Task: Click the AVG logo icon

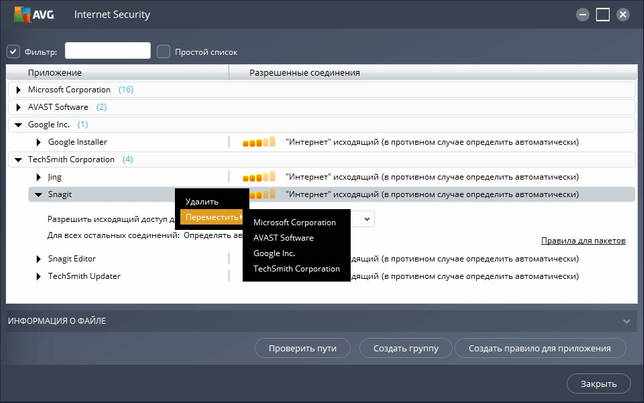Action: (x=22, y=14)
